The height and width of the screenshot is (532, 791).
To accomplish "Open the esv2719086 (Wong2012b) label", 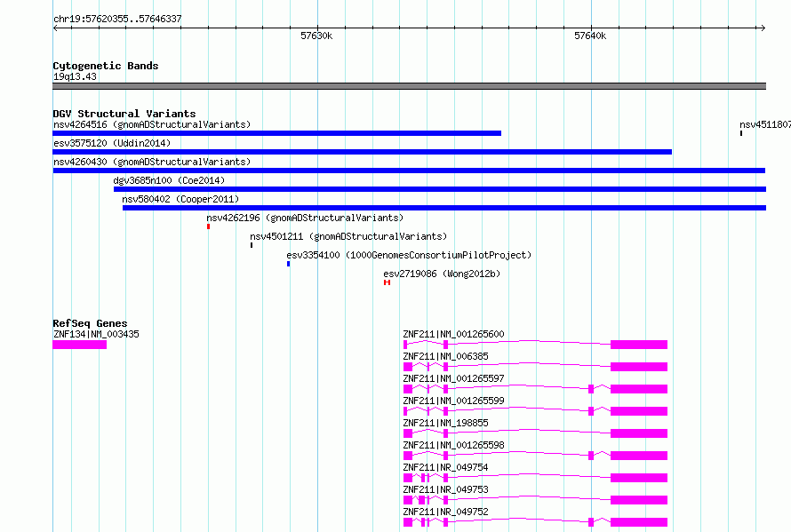I will coord(442,274).
